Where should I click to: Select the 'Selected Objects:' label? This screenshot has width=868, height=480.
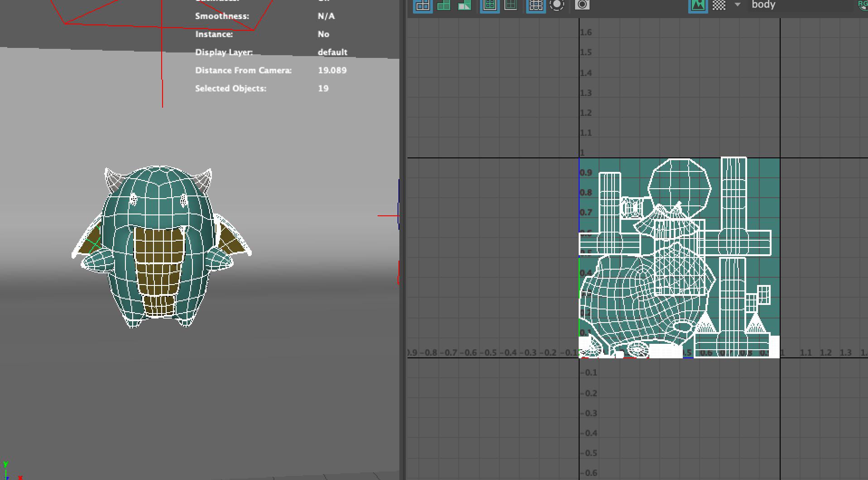[x=230, y=89]
